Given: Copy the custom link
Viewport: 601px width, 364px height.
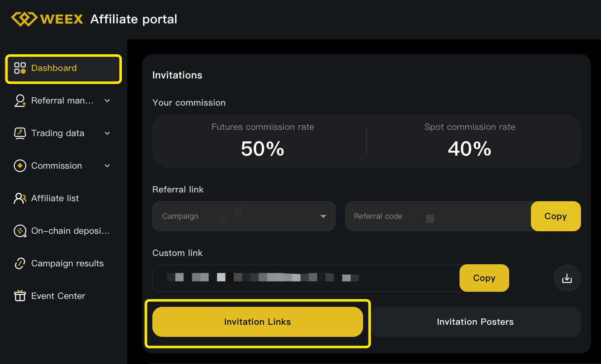Looking at the screenshot, I should (484, 278).
